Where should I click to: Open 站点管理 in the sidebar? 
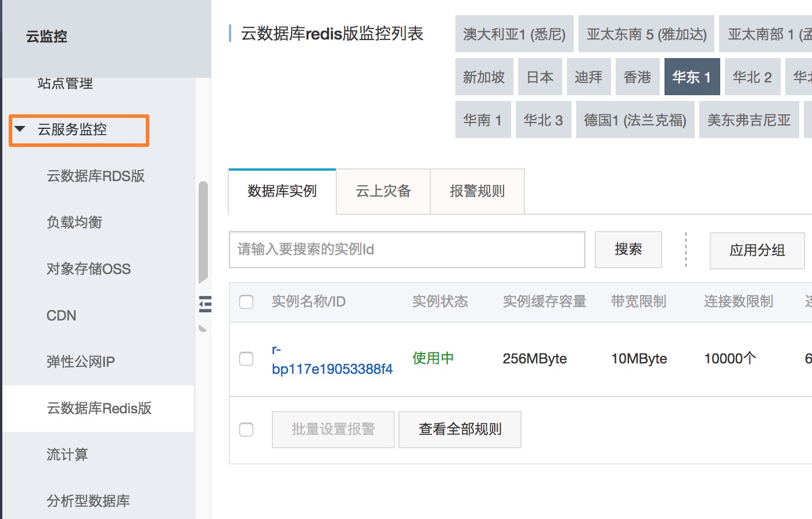[65, 84]
